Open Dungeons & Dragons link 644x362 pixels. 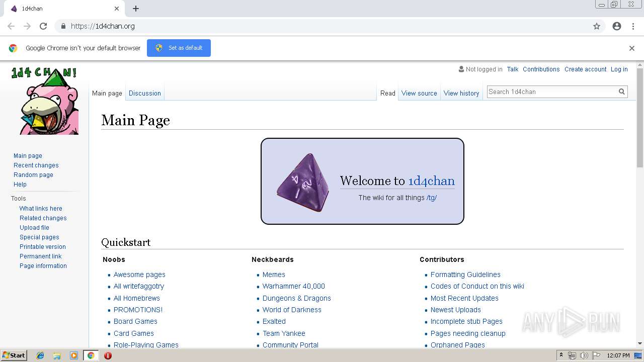pos(297,298)
